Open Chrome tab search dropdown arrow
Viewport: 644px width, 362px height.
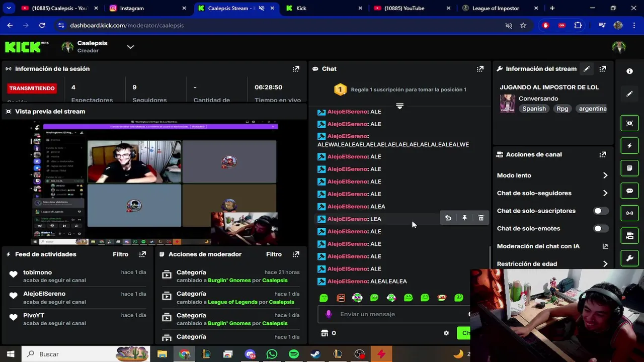point(9,8)
